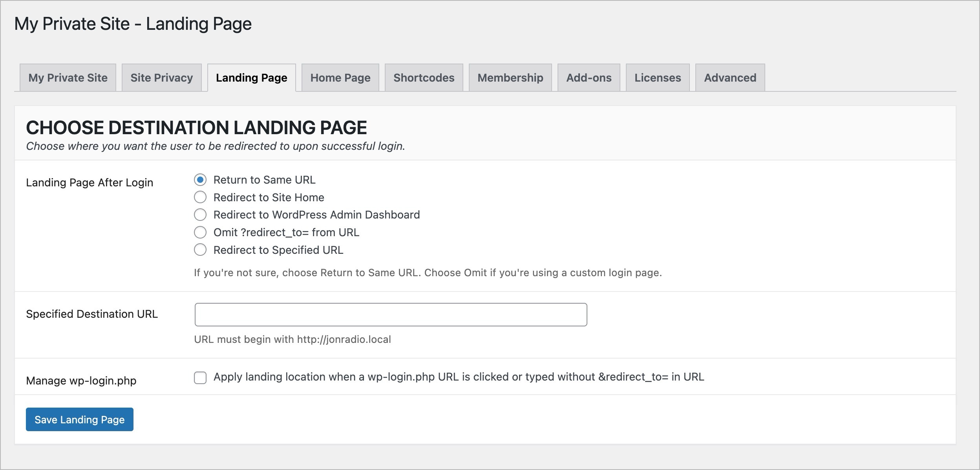The image size is (980, 470).
Task: Open the Licenses tab
Action: pyautogui.click(x=658, y=78)
